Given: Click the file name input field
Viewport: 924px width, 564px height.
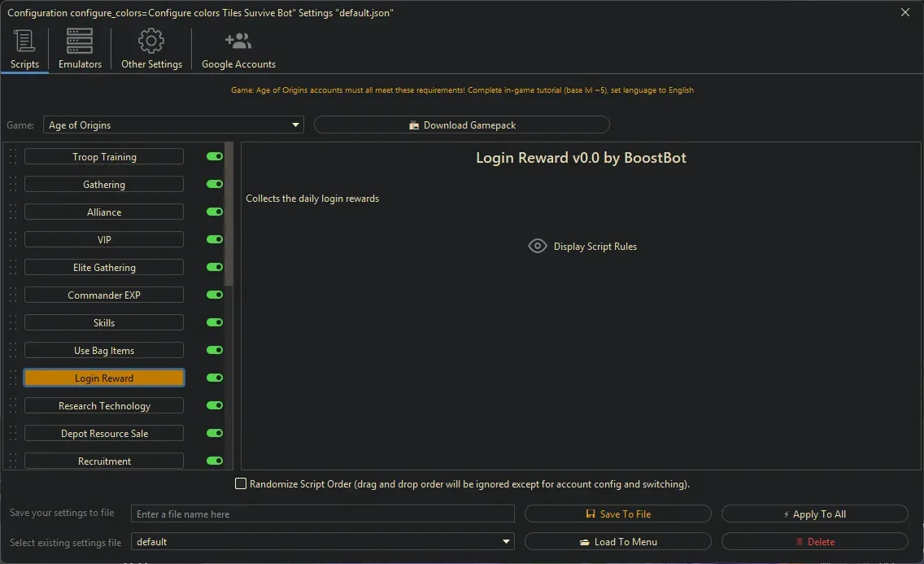Looking at the screenshot, I should point(322,514).
